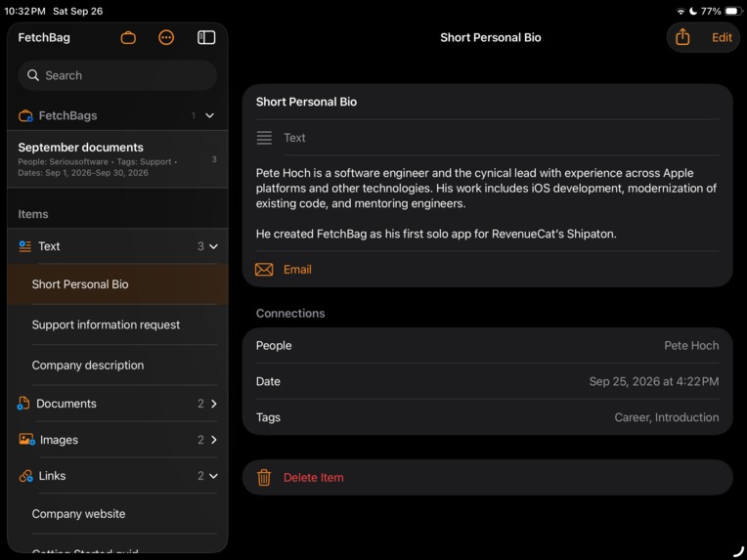Expand the Images group chevron
747x560 pixels.
pos(214,440)
